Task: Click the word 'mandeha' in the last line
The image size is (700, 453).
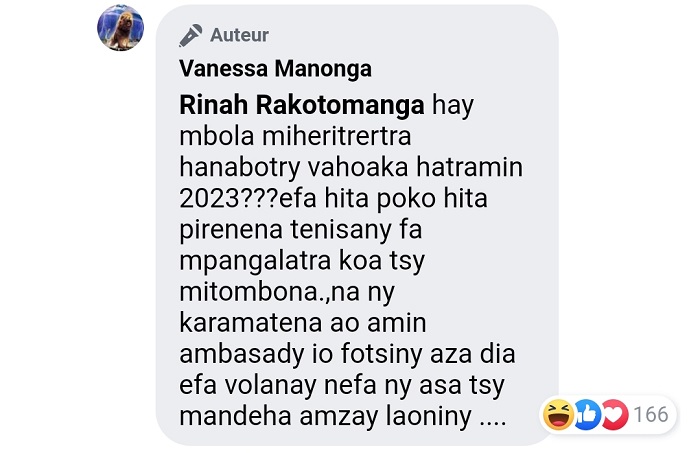Action: tap(236, 416)
